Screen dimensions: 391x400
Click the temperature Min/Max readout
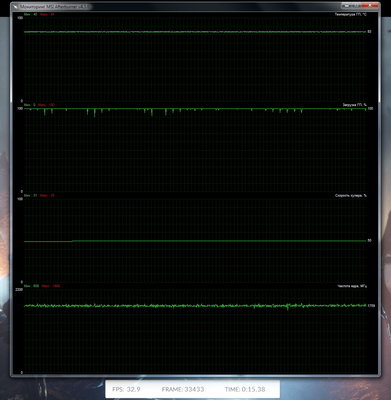pyautogui.click(x=39, y=14)
